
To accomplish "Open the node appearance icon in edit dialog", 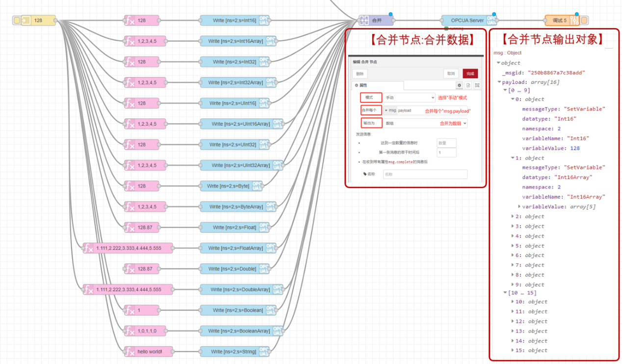I will click(x=477, y=85).
